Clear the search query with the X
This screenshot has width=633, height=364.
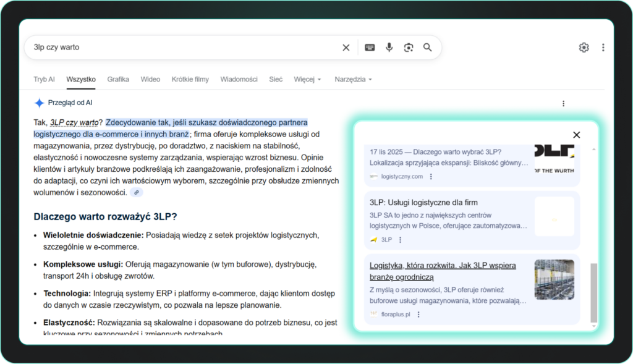click(x=346, y=47)
